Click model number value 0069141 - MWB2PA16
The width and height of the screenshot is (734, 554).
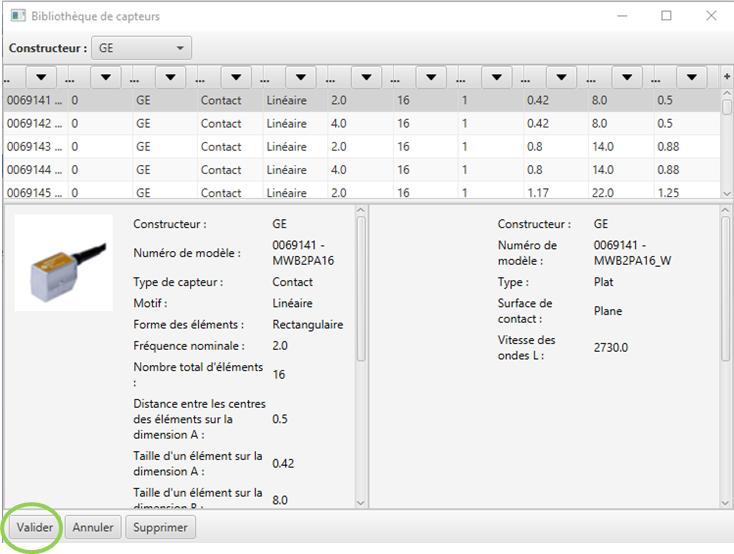(303, 253)
